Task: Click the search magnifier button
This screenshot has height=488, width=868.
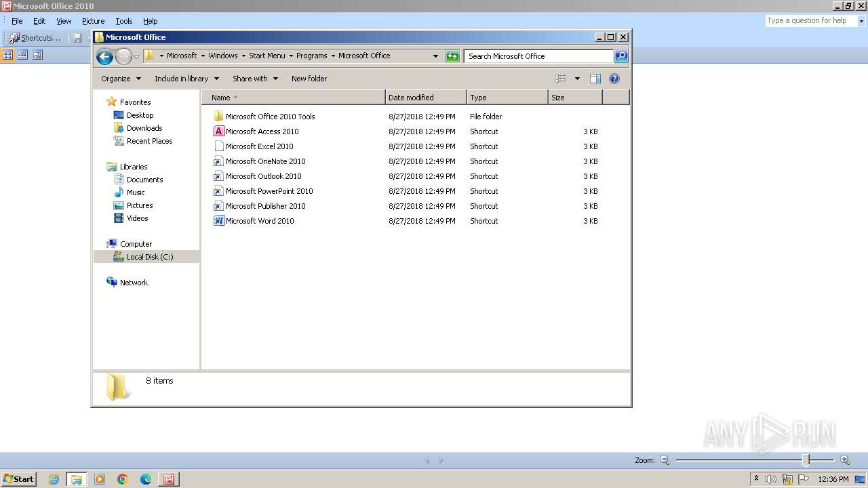Action: pos(621,56)
